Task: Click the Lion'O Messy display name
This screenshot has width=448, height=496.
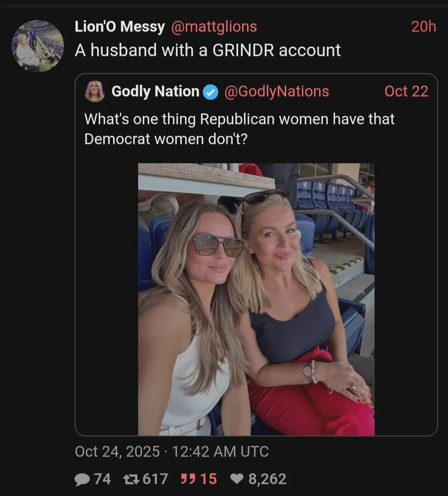Action: coord(119,27)
